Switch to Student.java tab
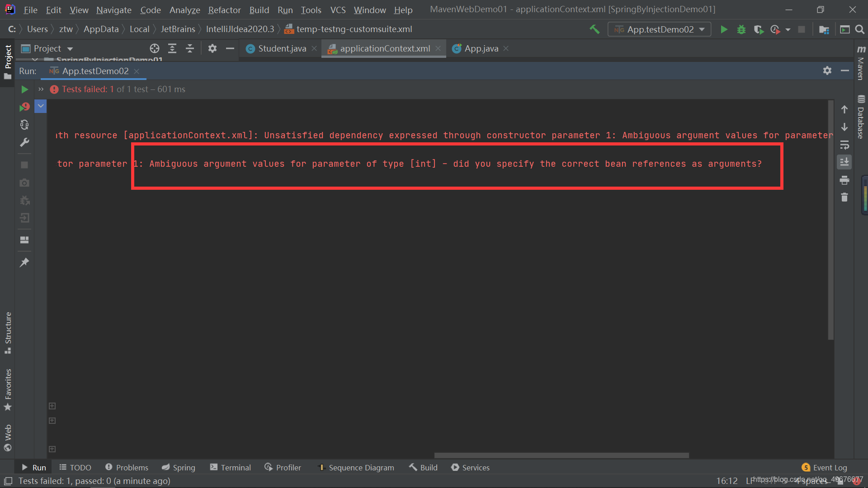The height and width of the screenshot is (488, 868). tap(282, 48)
